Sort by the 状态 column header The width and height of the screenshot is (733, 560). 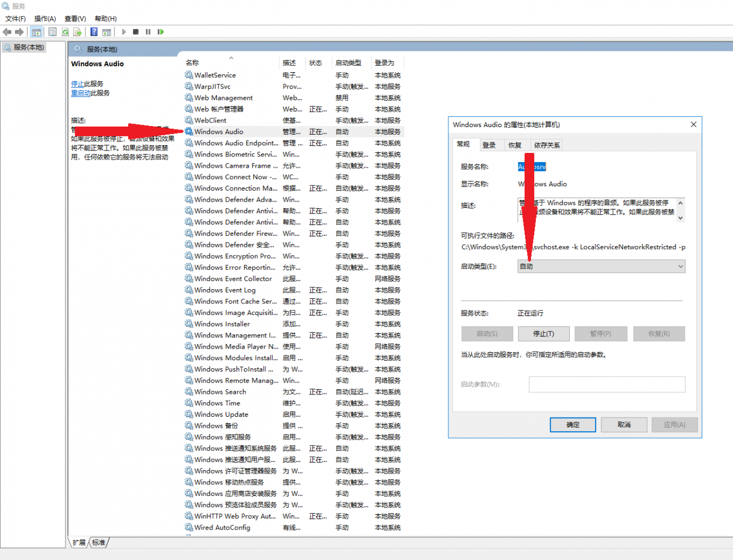(318, 63)
